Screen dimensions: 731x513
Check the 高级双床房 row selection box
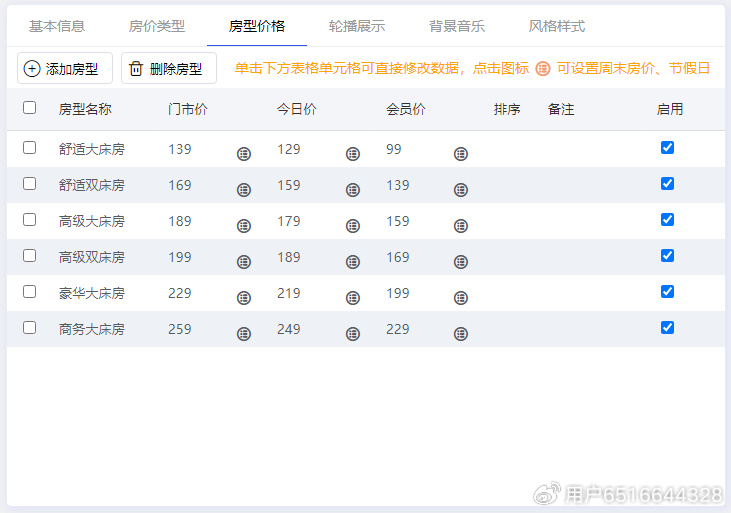click(29, 255)
